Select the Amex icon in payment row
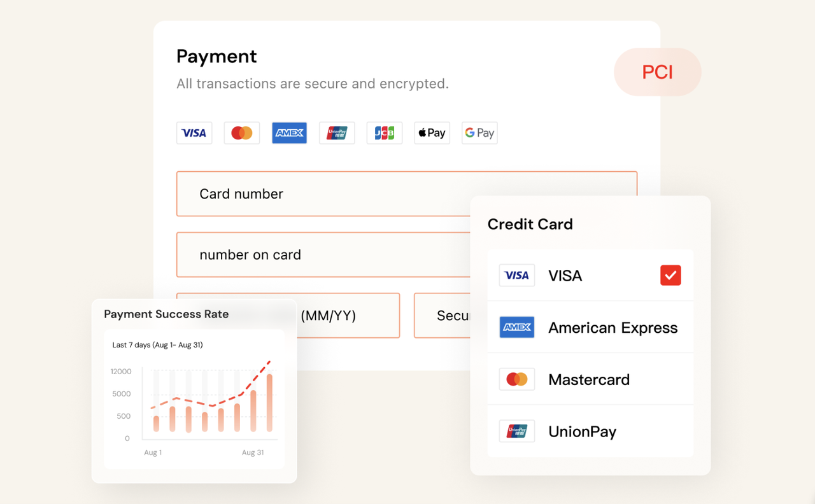 pos(289,133)
